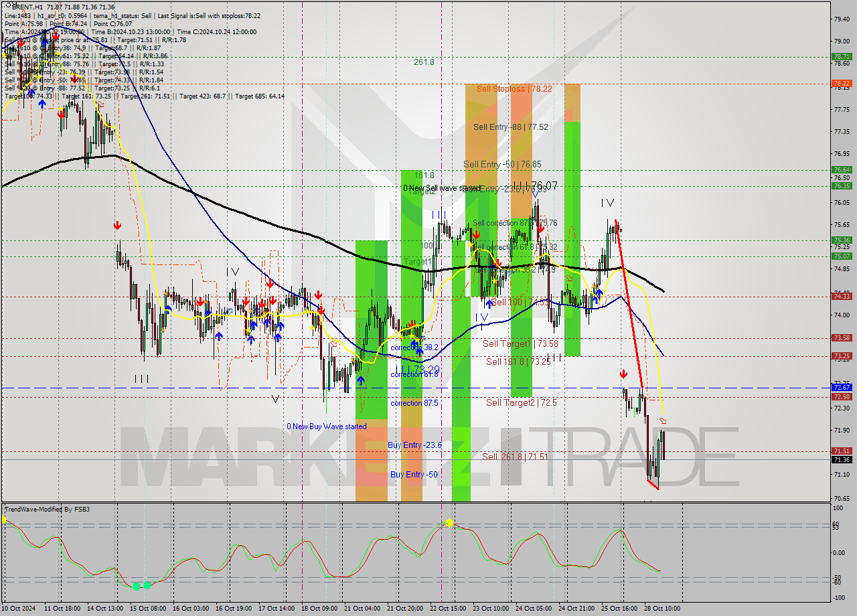Click the '28 Oct 10:00' time axis label
Viewport: 857px width, 616px height.
(661, 608)
